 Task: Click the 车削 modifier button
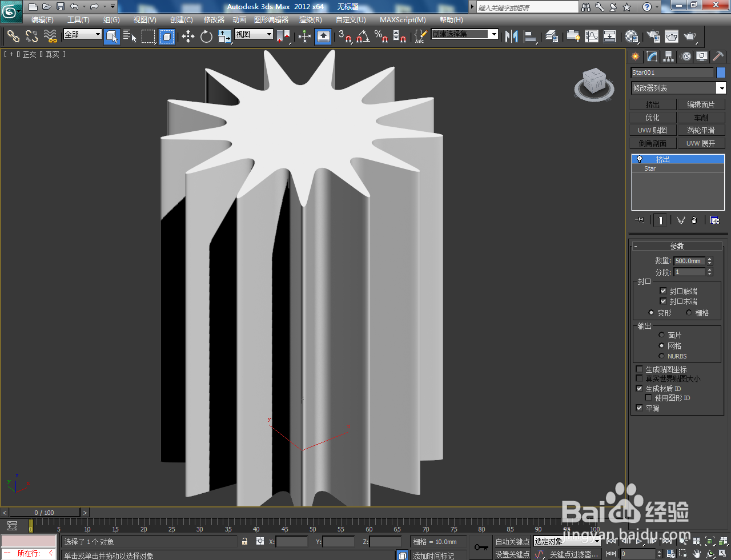point(701,117)
